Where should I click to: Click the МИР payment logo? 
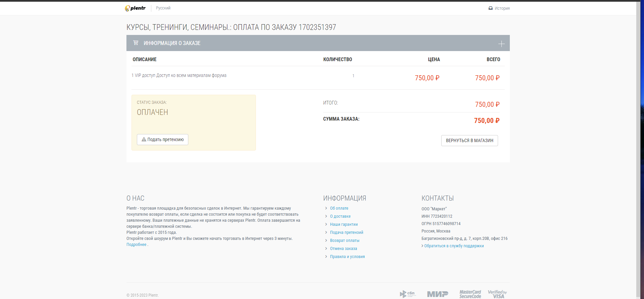[x=438, y=294]
